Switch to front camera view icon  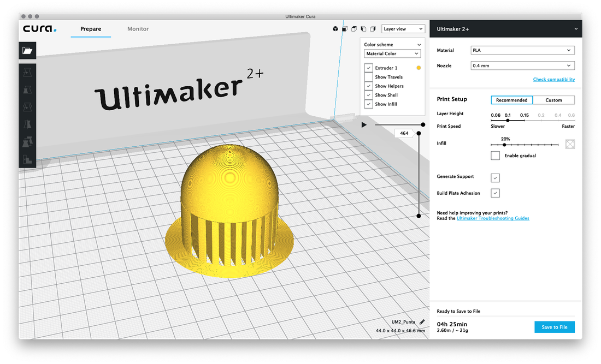pos(345,29)
